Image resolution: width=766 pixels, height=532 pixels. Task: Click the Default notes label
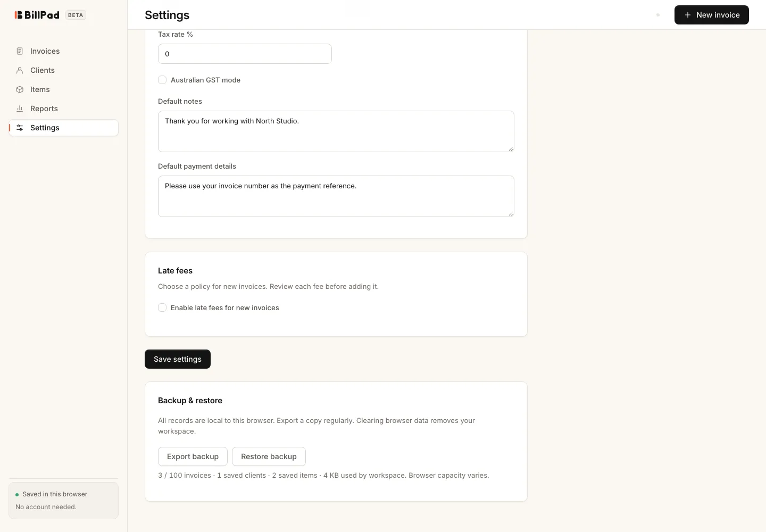[x=180, y=101]
